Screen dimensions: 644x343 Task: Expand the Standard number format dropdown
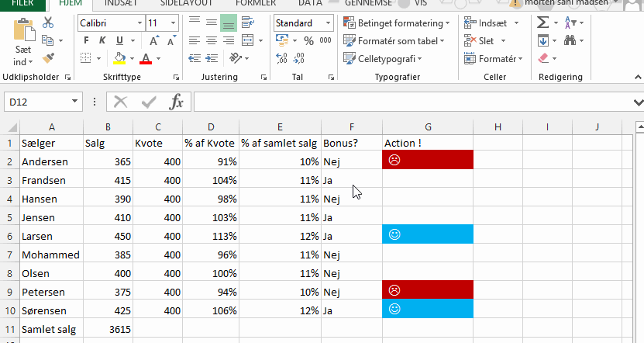[328, 23]
